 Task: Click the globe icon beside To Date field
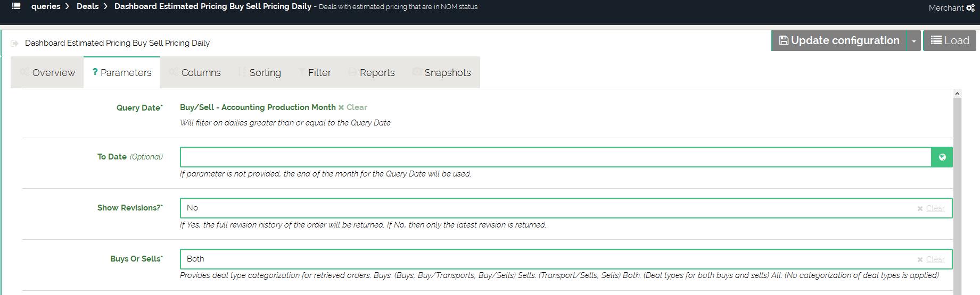[x=942, y=157]
